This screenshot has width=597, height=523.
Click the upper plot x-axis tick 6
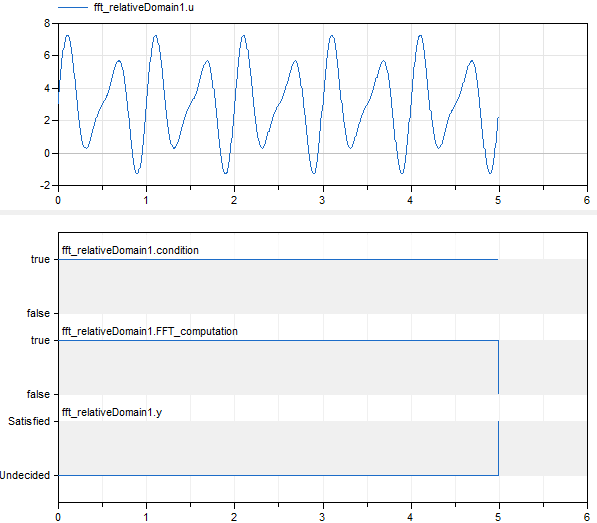[587, 200]
